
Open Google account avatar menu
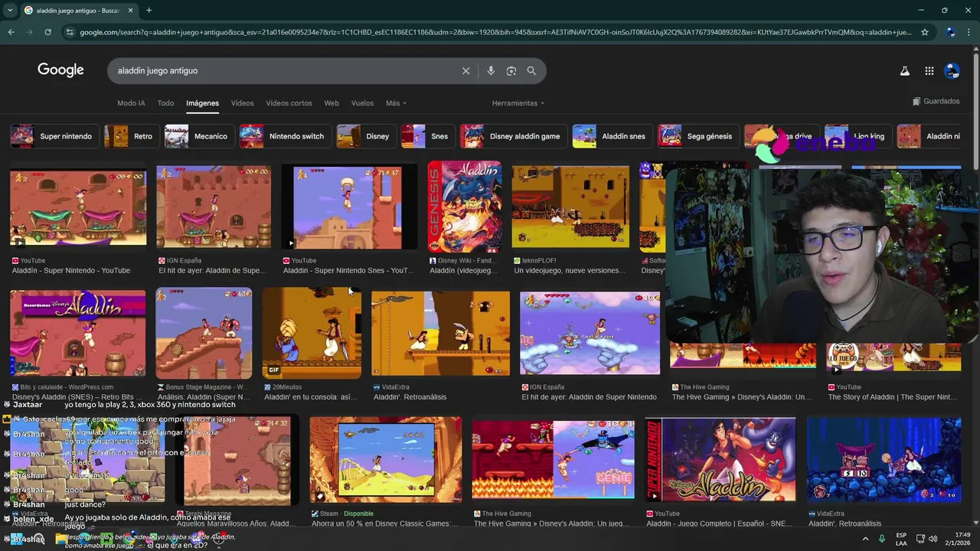[952, 70]
